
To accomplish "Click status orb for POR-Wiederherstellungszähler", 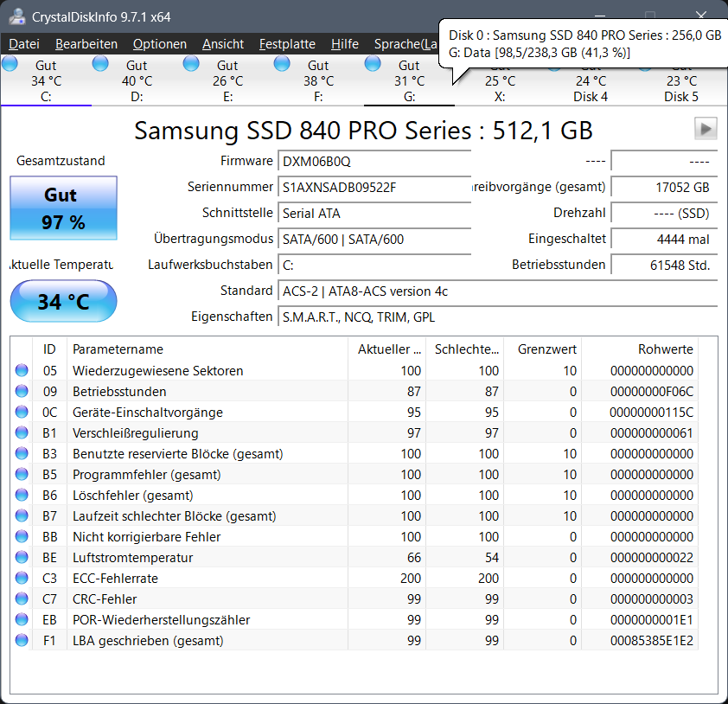I will point(22,619).
